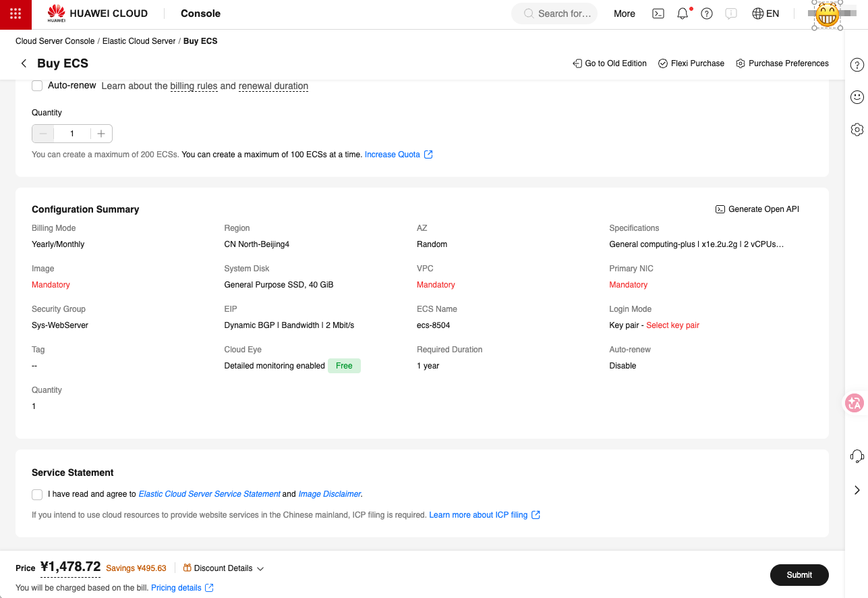868x598 pixels.
Task: Click the pink translate floating icon
Action: click(x=855, y=404)
